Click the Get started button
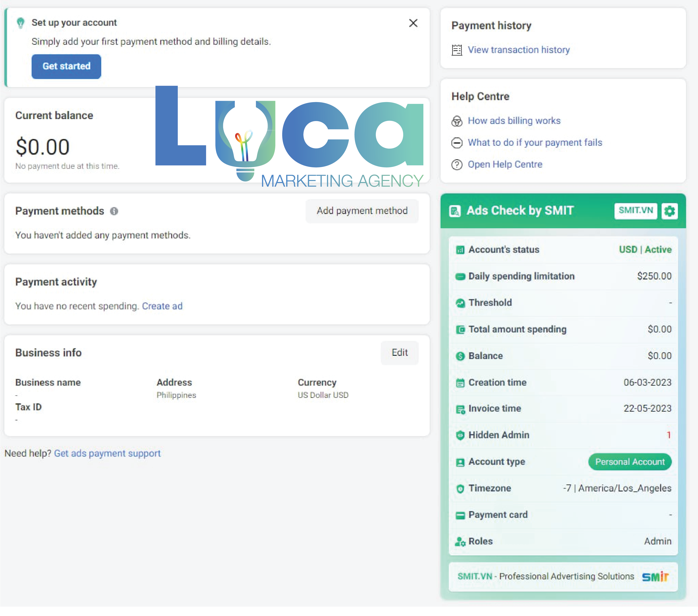The image size is (698, 616). click(66, 66)
